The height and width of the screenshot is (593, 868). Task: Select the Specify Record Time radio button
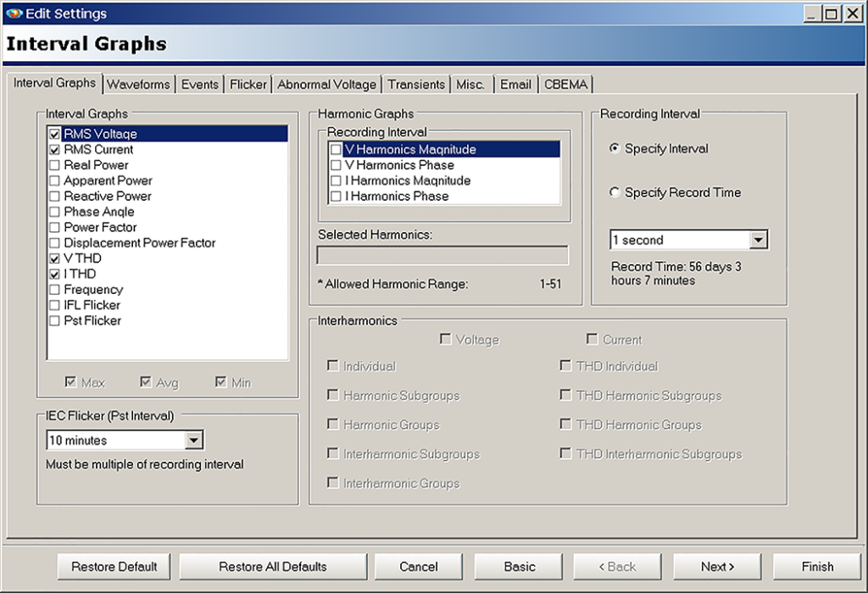(x=615, y=192)
